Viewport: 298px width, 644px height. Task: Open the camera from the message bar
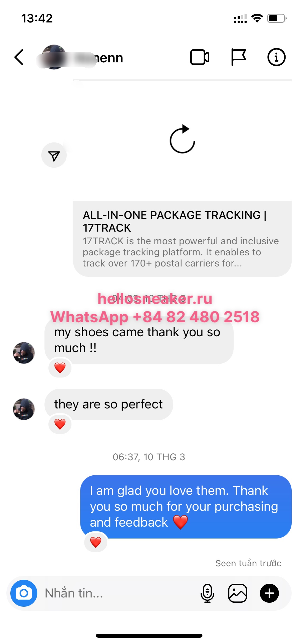(x=24, y=593)
